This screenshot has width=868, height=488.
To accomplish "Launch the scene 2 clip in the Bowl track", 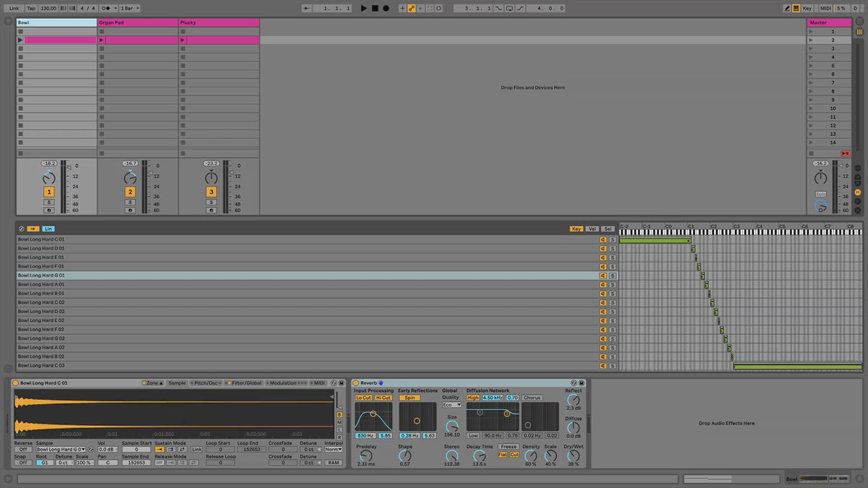I will pos(21,40).
